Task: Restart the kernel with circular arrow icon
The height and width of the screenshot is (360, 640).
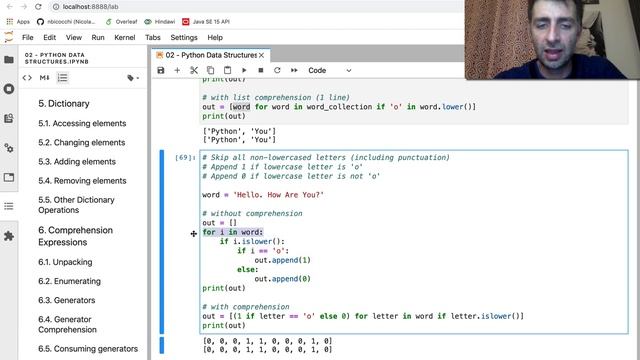Action: click(277, 70)
